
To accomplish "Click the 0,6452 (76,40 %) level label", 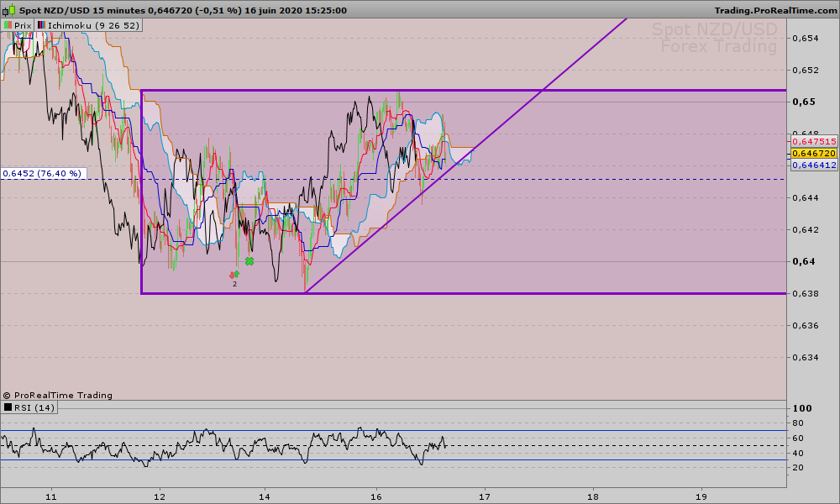I will [42, 173].
